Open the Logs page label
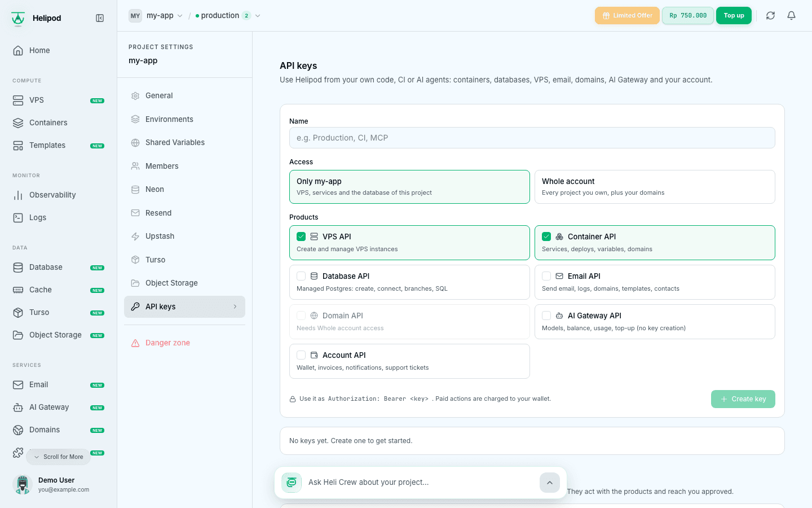Screen dimensions: 812x508 [x=38, y=217]
